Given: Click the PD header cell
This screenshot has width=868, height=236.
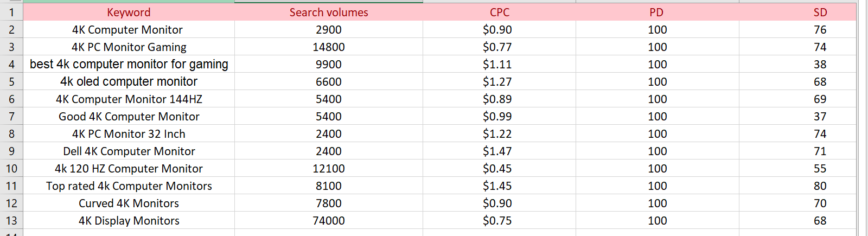Looking at the screenshot, I should click(x=656, y=12).
